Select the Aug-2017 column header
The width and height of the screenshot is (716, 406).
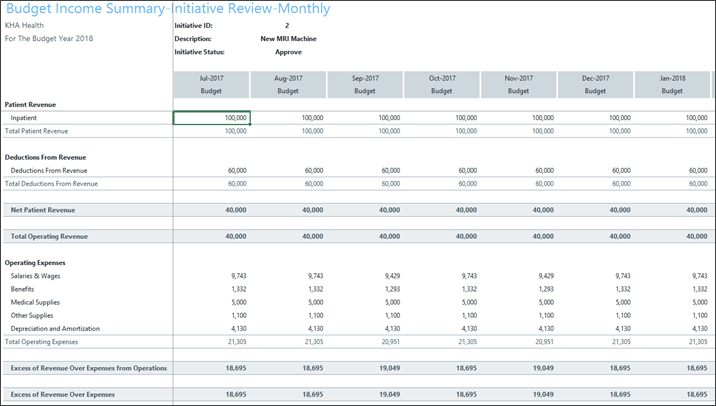click(x=288, y=78)
